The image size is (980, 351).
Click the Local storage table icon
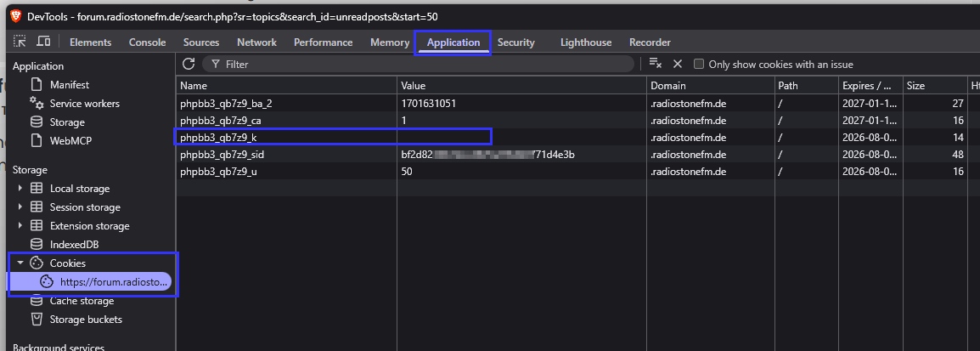coord(37,189)
